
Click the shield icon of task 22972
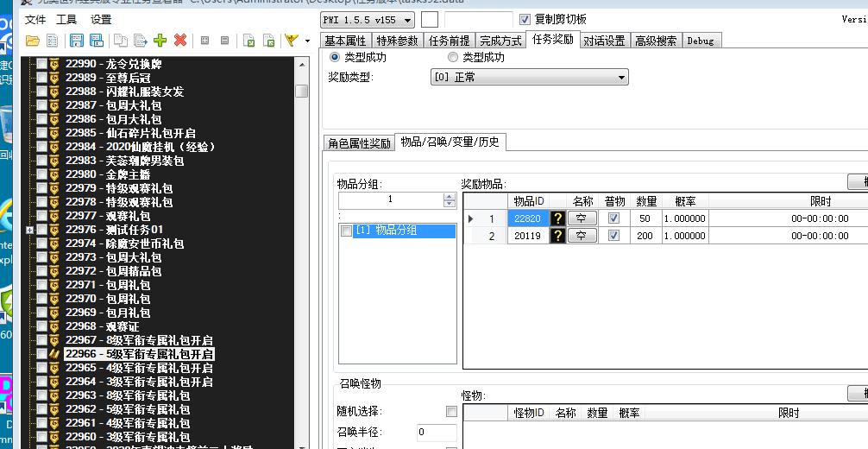point(53,271)
